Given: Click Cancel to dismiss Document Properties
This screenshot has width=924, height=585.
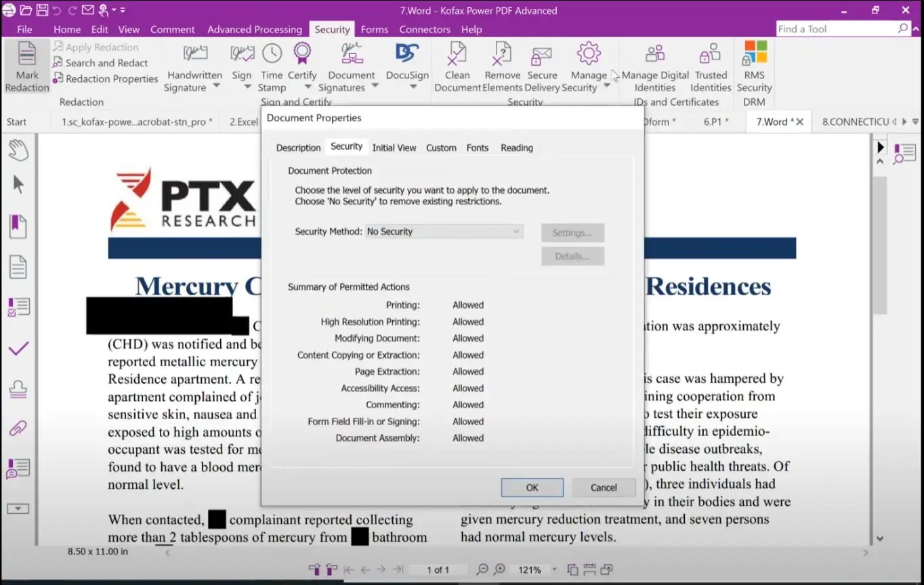Looking at the screenshot, I should (603, 487).
